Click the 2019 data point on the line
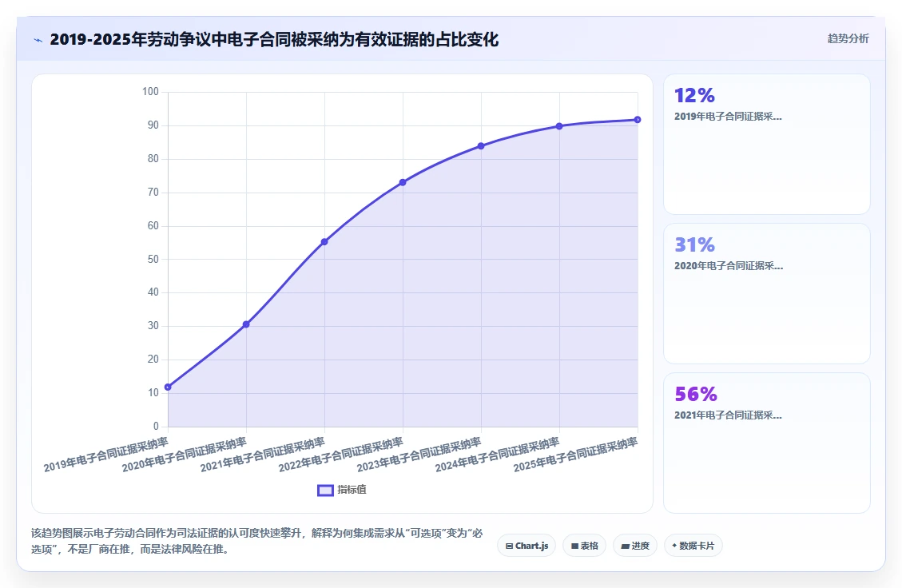 (x=168, y=387)
